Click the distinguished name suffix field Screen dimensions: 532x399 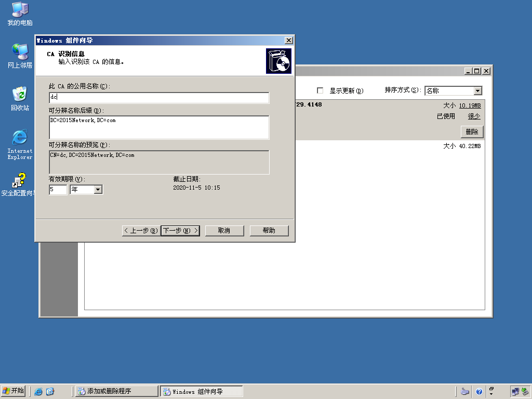pyautogui.click(x=159, y=127)
